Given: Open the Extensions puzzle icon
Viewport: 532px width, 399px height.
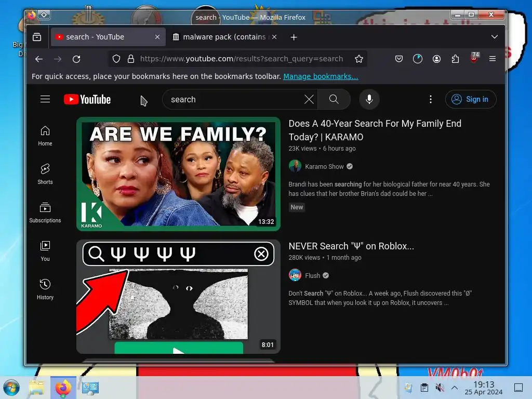Looking at the screenshot, I should tap(455, 59).
